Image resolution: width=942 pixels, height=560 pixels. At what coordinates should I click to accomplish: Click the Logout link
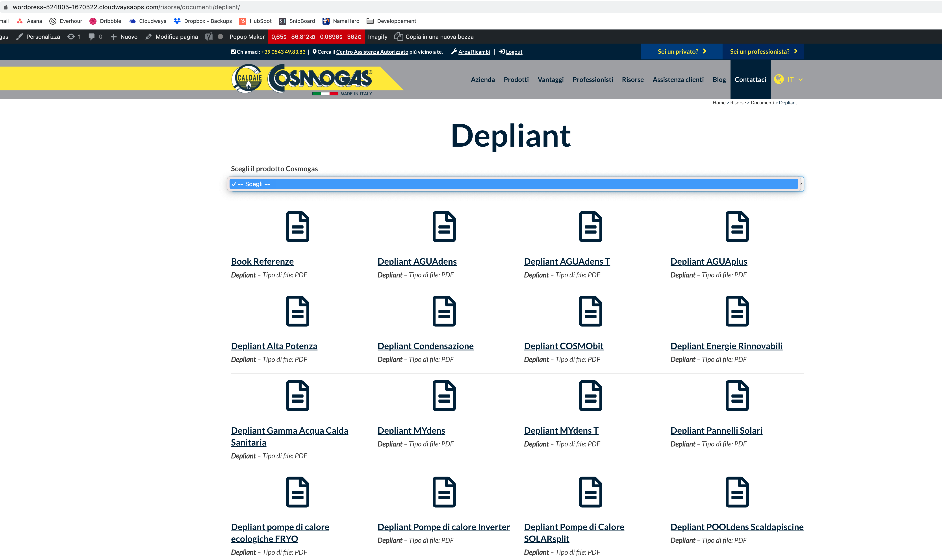[514, 52]
